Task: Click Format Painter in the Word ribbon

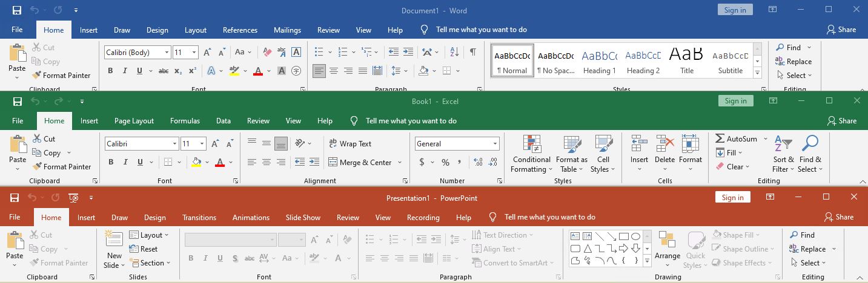Action: 61,76
